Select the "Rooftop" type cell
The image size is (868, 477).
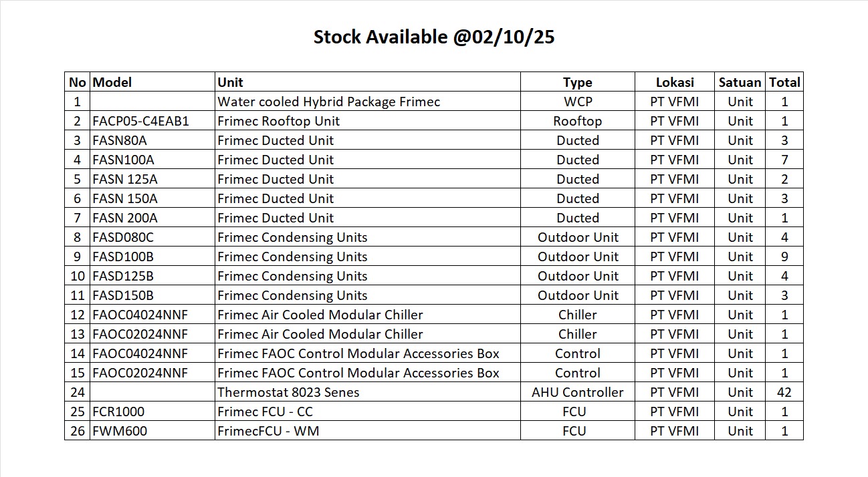coord(577,121)
